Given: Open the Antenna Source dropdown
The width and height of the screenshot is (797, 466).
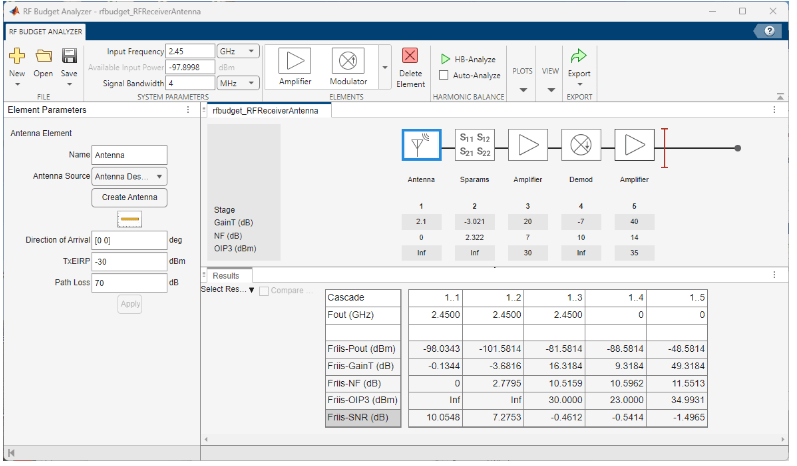Looking at the screenshot, I should (130, 176).
